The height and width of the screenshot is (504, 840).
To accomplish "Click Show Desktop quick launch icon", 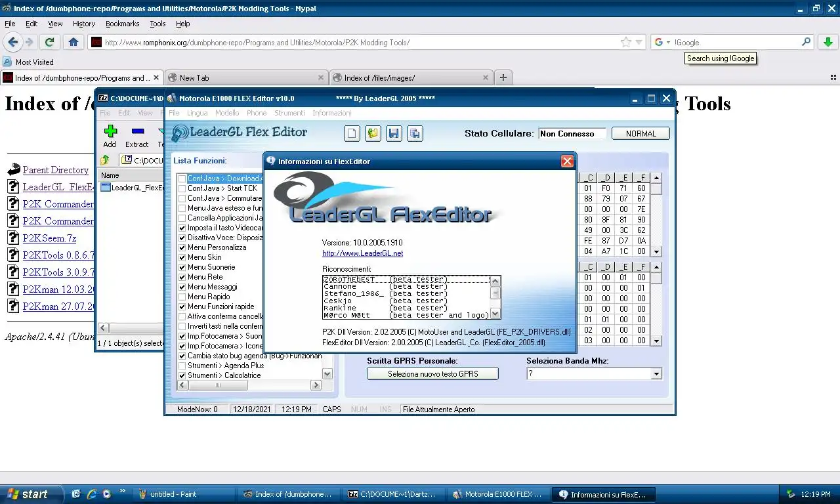I will tap(76, 494).
